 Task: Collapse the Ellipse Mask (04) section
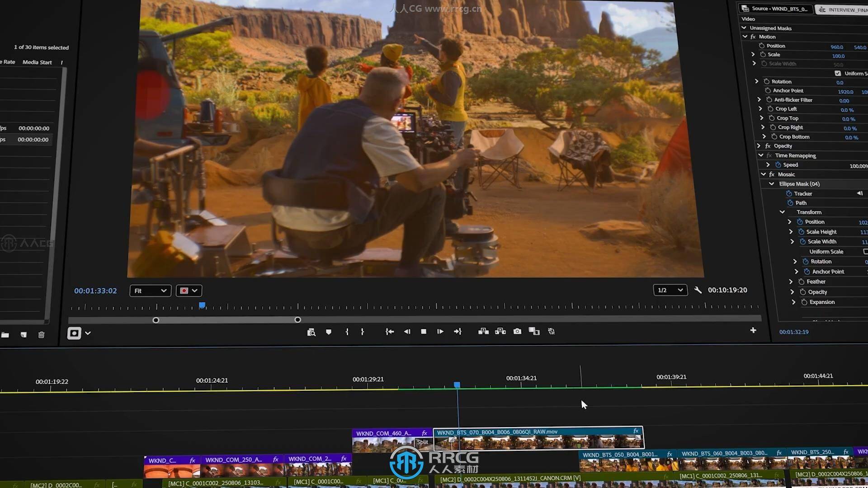coord(772,184)
